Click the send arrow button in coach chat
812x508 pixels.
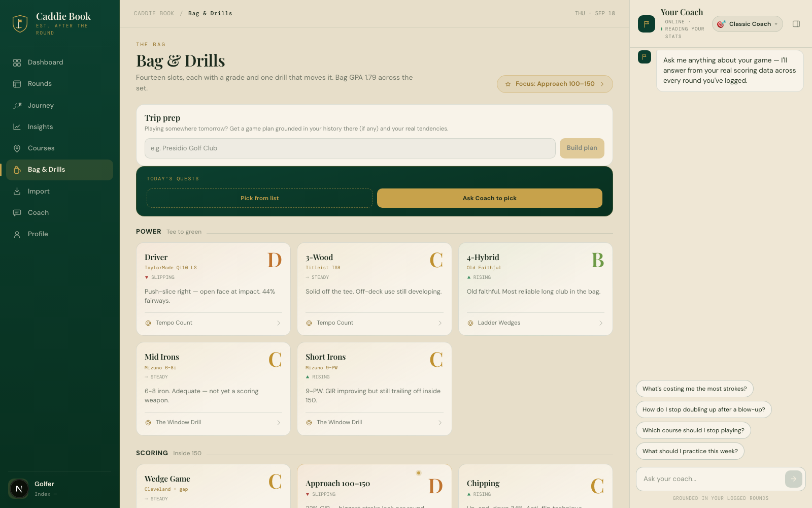click(793, 479)
